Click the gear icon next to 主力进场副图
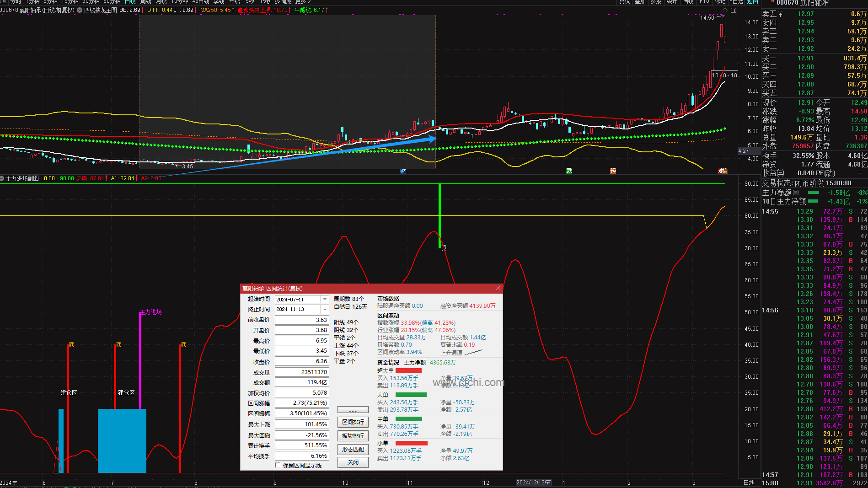The image size is (868, 488). pyautogui.click(x=2, y=178)
